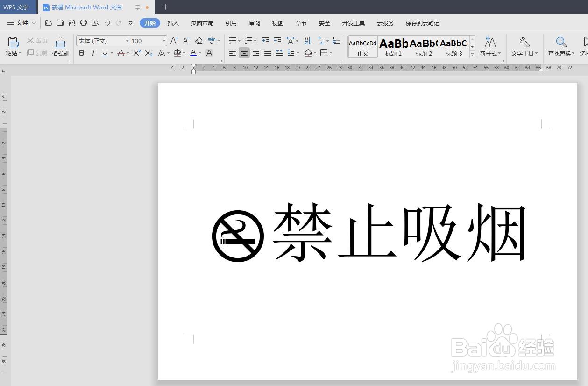Export to PDF icon

point(72,23)
